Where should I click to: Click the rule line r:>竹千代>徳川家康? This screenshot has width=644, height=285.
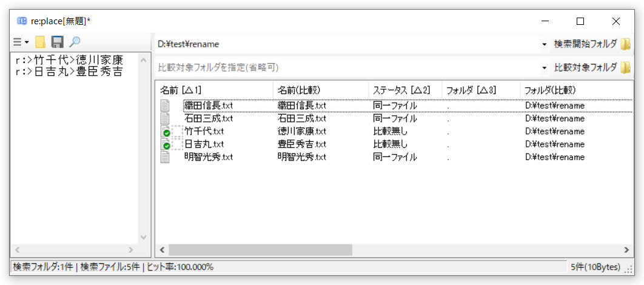69,60
